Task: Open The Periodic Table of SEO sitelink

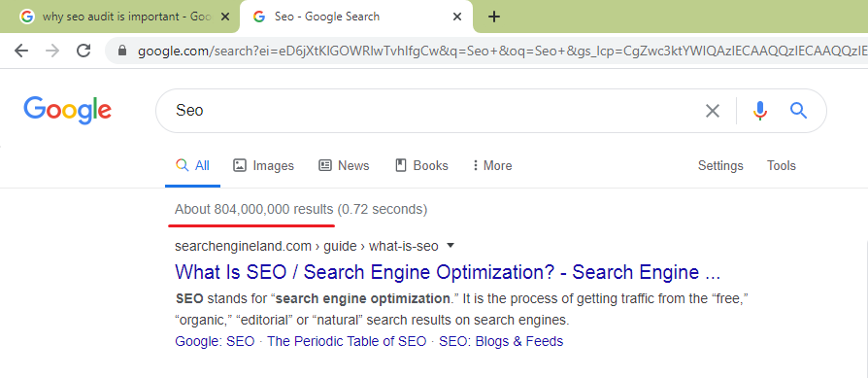Action: pyautogui.click(x=347, y=341)
